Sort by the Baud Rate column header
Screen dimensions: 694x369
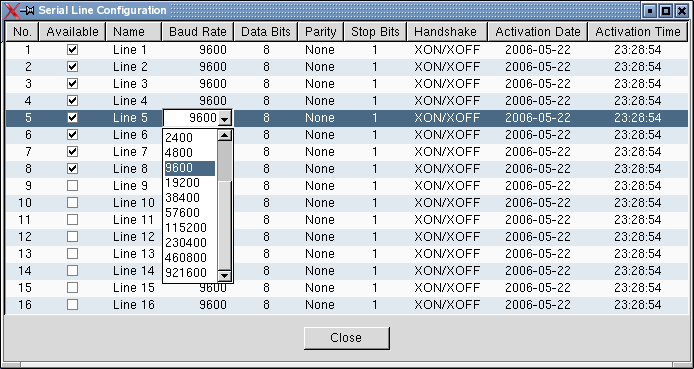[198, 32]
